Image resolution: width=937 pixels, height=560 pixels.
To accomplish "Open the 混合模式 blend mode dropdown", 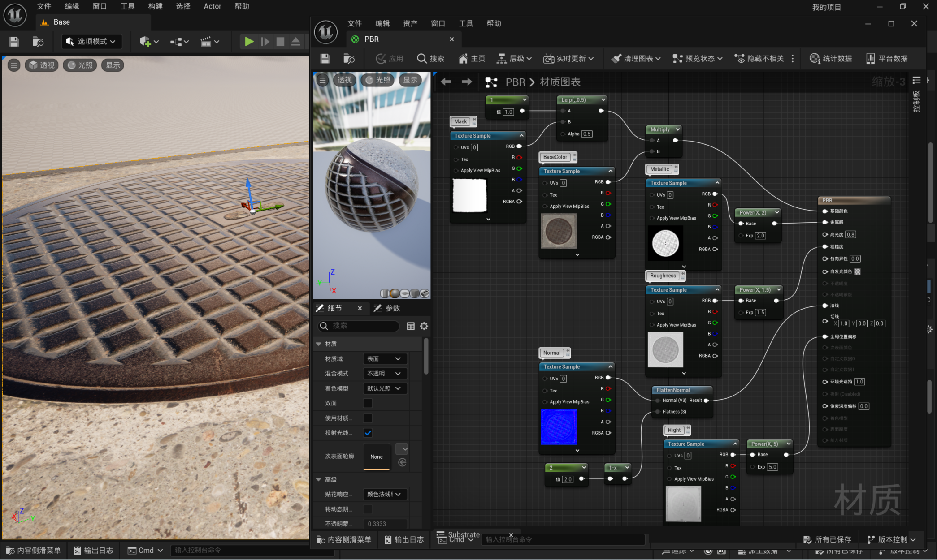I will coord(384,374).
